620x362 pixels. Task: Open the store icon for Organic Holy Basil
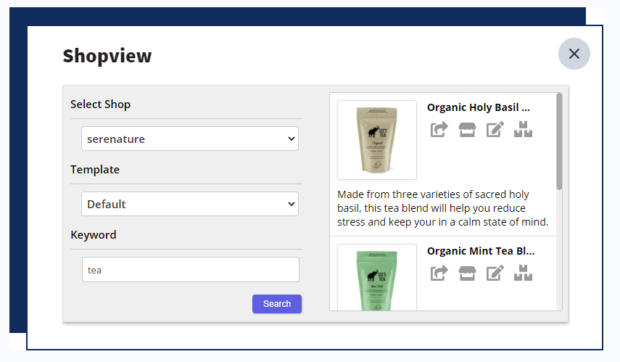467,129
